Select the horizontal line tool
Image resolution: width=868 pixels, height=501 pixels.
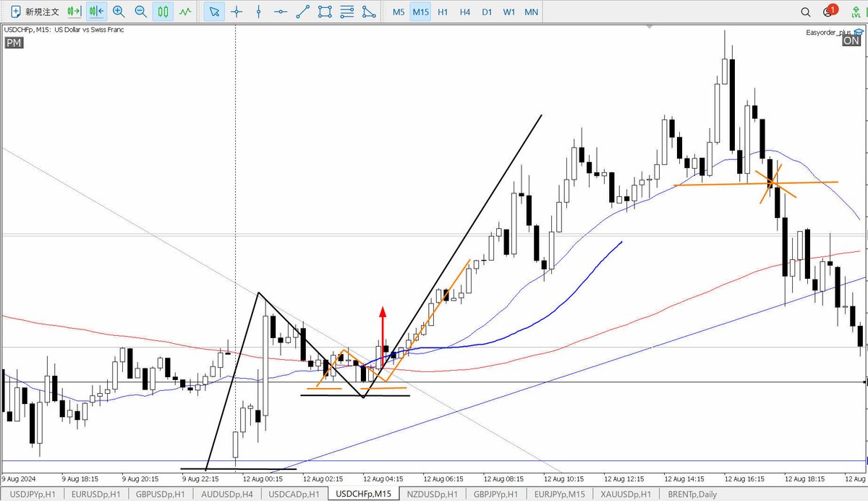[281, 12]
